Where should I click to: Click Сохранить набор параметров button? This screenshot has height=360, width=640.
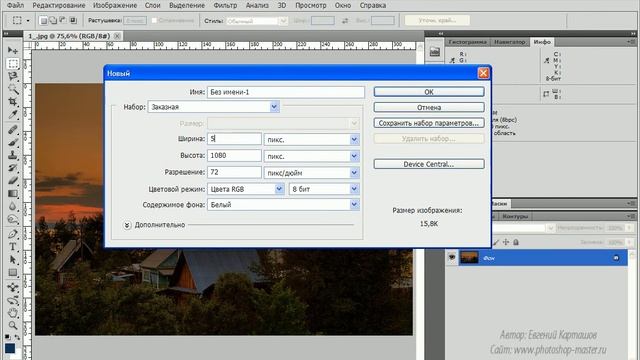tap(429, 123)
